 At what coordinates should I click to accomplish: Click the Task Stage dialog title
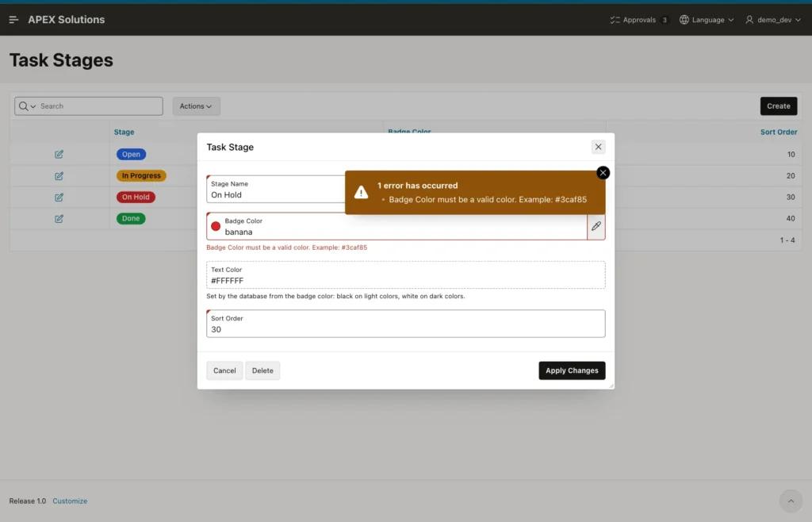point(230,147)
